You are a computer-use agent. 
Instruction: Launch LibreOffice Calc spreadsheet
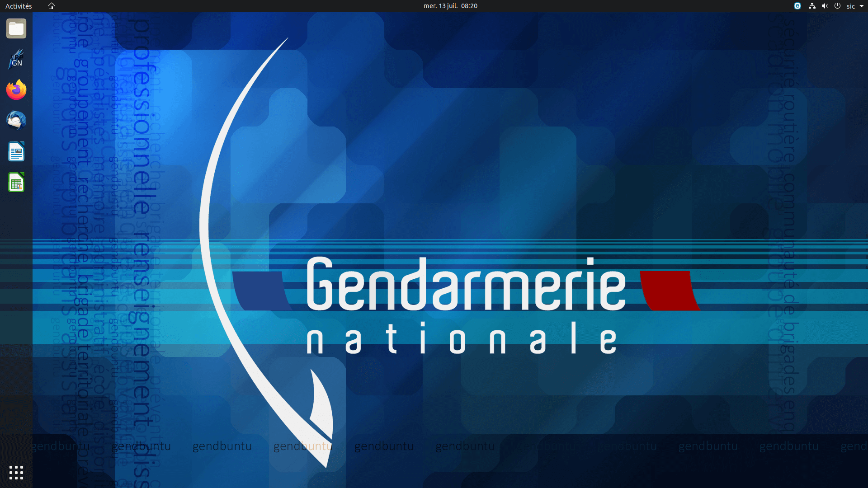pos(16,182)
